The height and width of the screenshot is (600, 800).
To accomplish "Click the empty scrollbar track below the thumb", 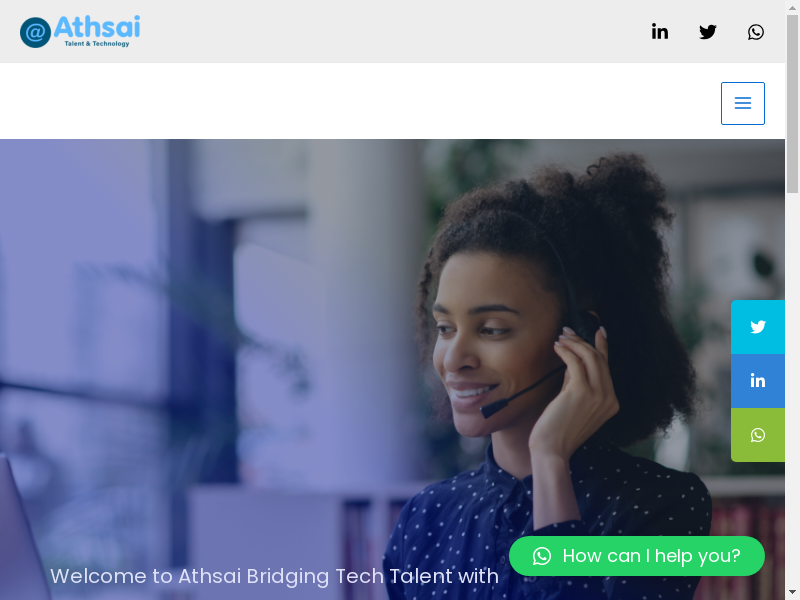I will tap(792, 388).
